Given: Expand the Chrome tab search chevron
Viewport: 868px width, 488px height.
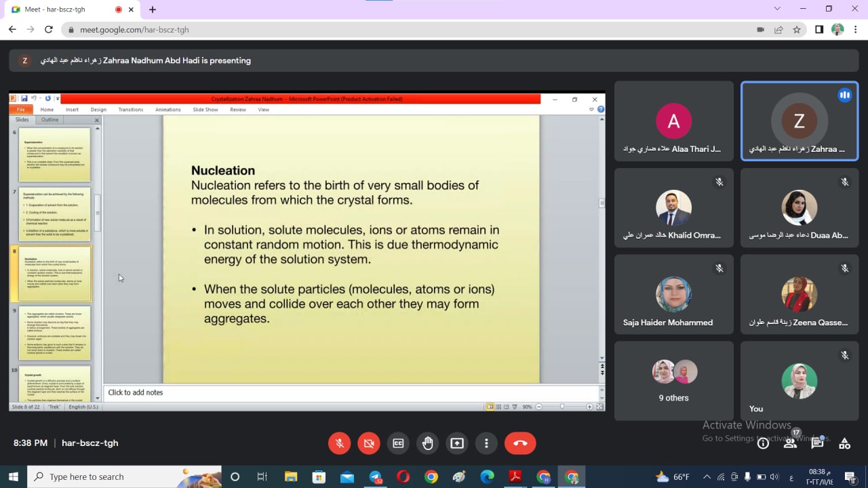Looking at the screenshot, I should 777,9.
